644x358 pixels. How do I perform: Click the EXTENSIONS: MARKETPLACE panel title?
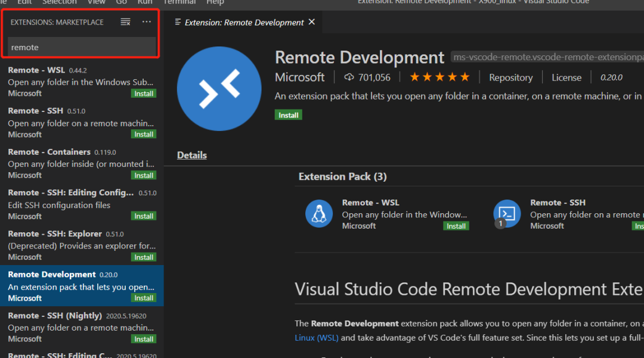(x=57, y=23)
